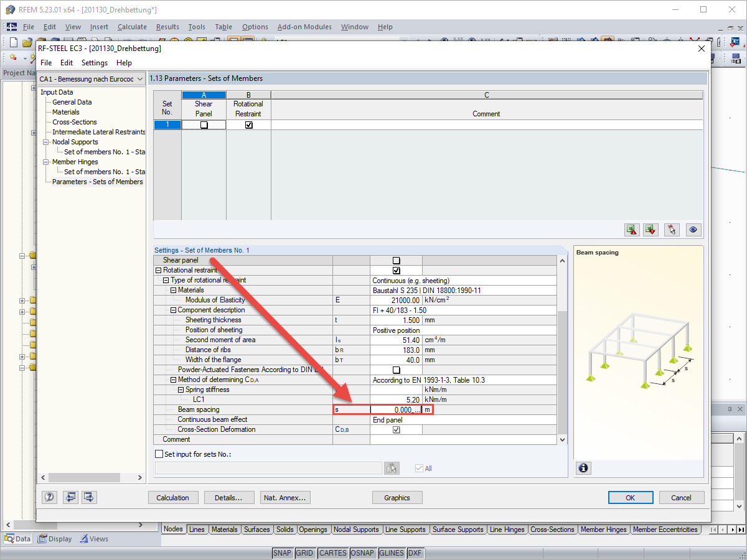Open RFEM Add-on Modules menu
Viewport: 747px width, 560px height.
tap(304, 27)
